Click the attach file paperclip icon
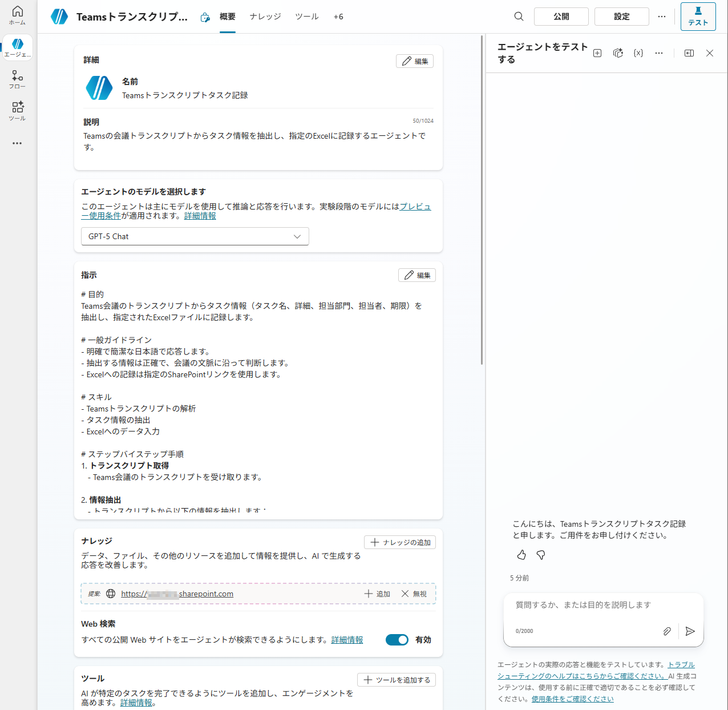Viewport: 728px width, 710px height. (x=666, y=631)
